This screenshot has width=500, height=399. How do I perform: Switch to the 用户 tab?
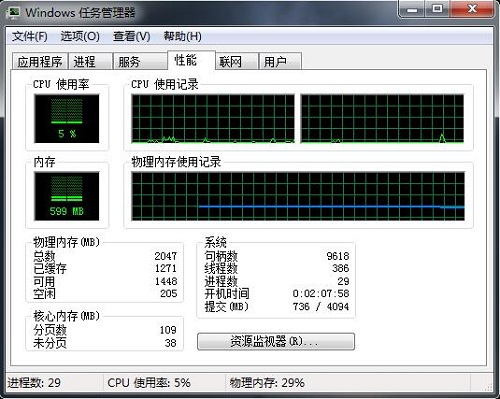click(x=281, y=61)
